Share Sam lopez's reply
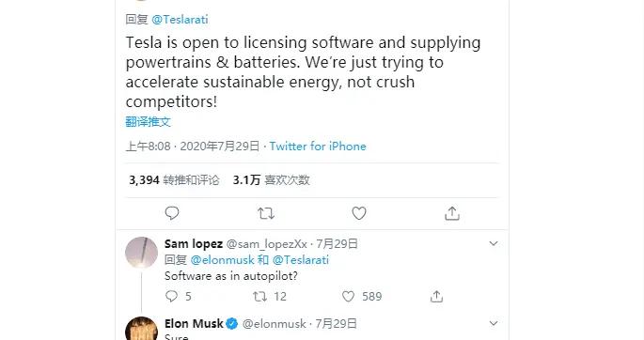644x340 pixels. (436, 296)
